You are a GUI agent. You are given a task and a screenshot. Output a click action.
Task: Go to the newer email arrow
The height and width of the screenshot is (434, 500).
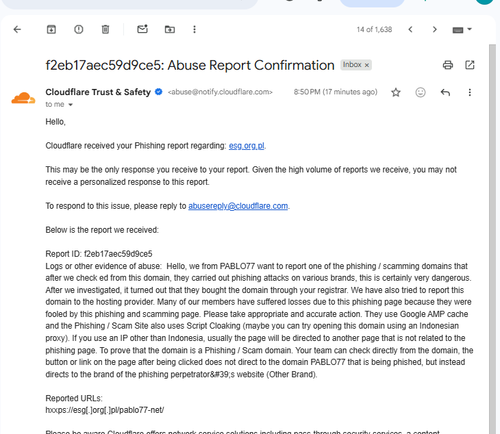[411, 30]
